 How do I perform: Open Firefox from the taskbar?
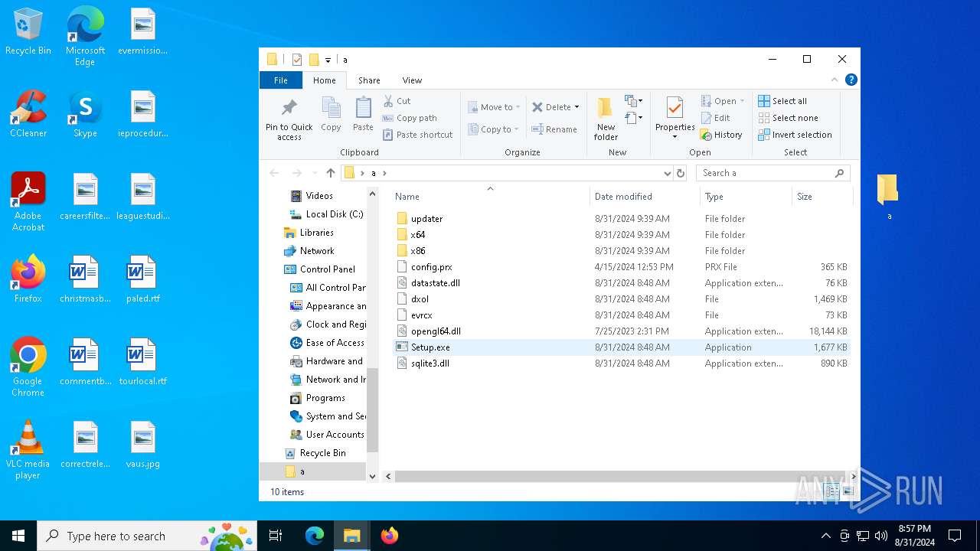(390, 536)
